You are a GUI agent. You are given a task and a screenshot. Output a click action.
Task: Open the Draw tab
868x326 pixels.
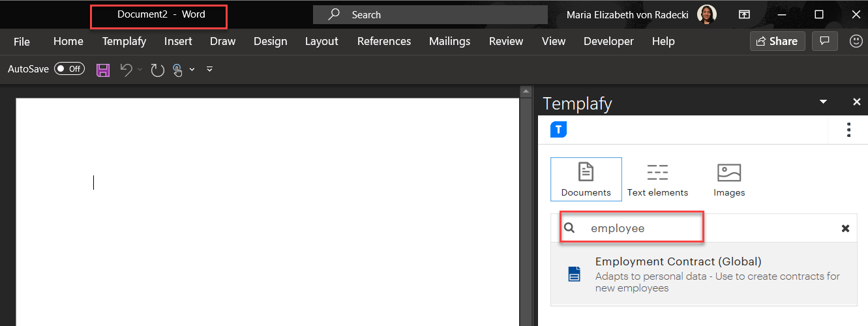(x=222, y=41)
